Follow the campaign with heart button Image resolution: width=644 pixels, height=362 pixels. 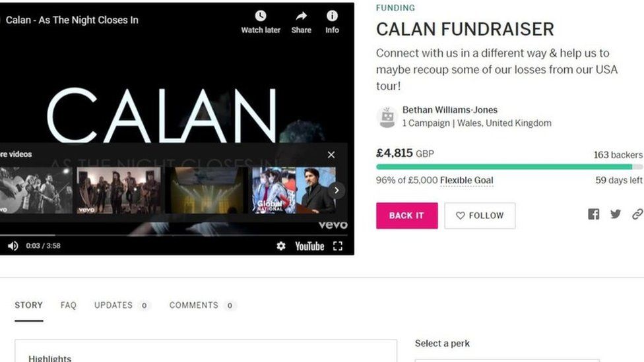(480, 216)
